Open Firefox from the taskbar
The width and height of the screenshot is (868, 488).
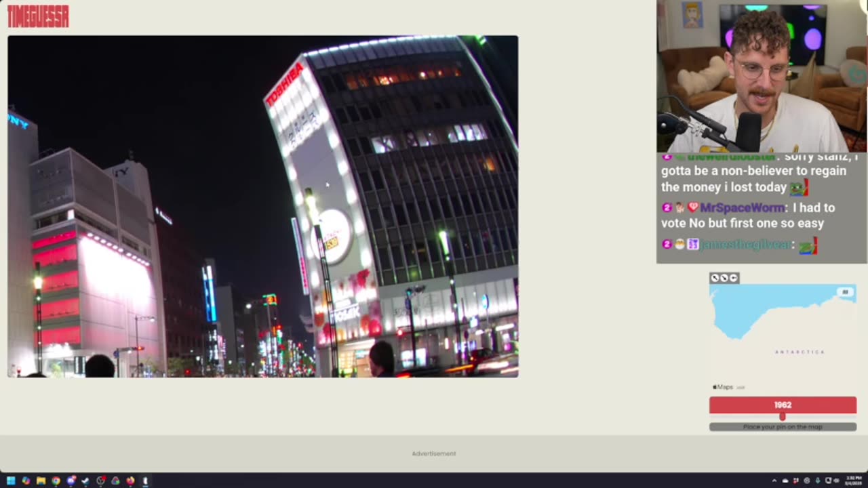130,481
